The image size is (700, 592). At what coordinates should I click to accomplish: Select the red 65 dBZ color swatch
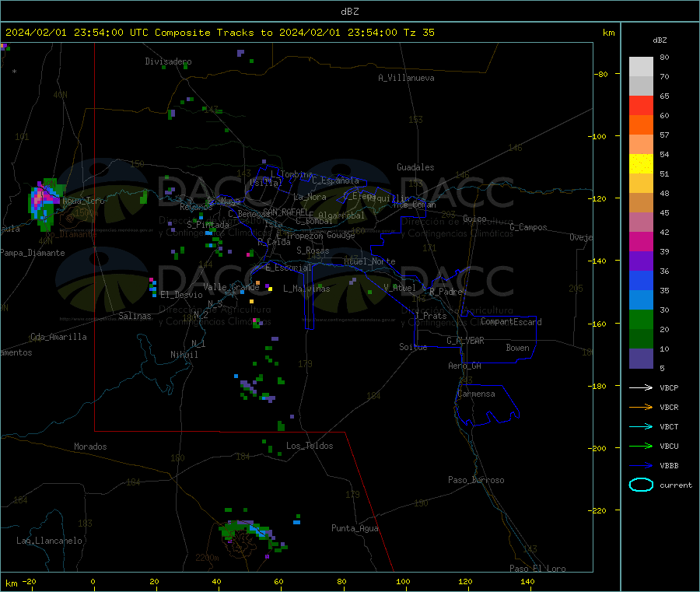coord(641,105)
